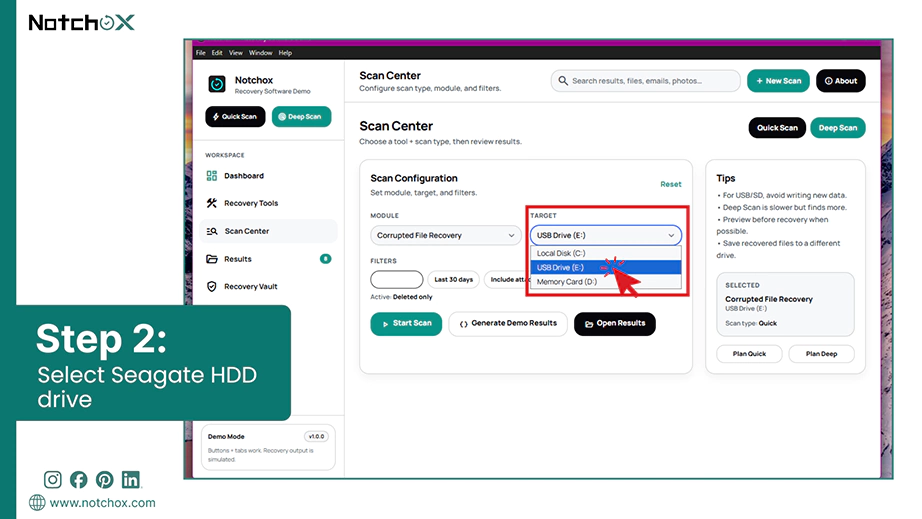Toggle the Include attachments filter chip
Screen dimensions: 922x519
[507, 279]
